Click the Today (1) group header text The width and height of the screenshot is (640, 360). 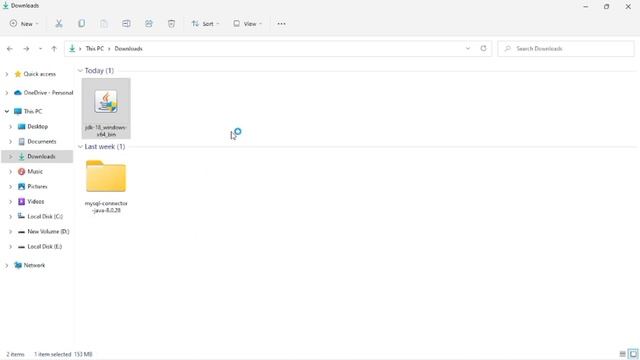point(99,71)
